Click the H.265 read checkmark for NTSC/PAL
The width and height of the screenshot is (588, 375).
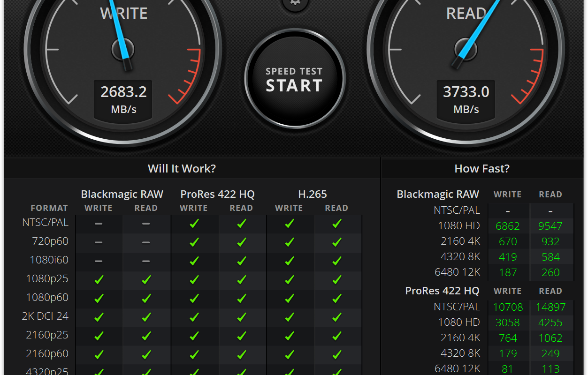pyautogui.click(x=337, y=224)
